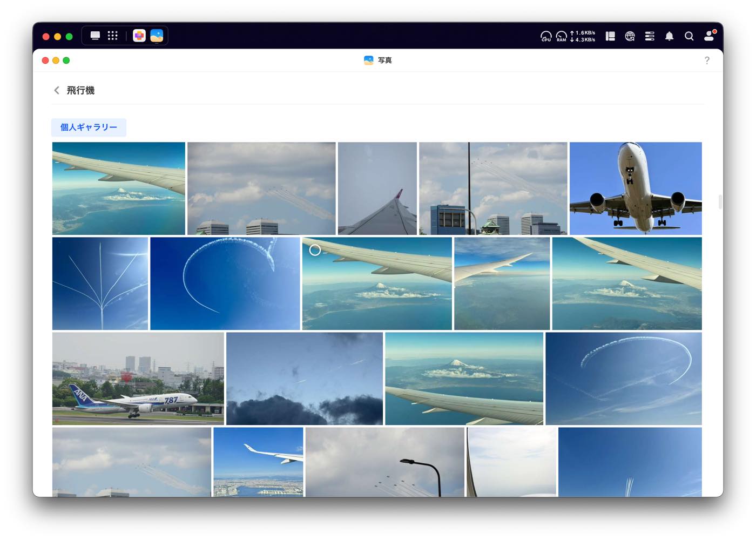The width and height of the screenshot is (756, 540).
Task: Click the help question mark in Photos
Action: pos(707,60)
